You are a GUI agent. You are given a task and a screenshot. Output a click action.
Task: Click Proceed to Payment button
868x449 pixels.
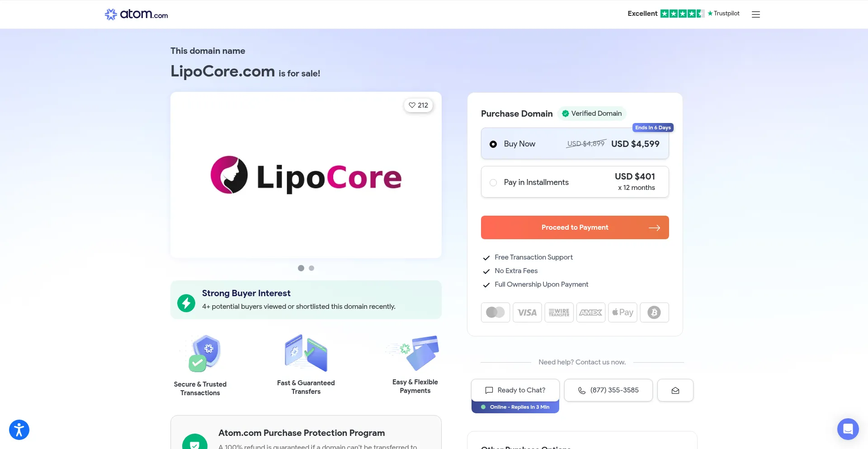[575, 227]
